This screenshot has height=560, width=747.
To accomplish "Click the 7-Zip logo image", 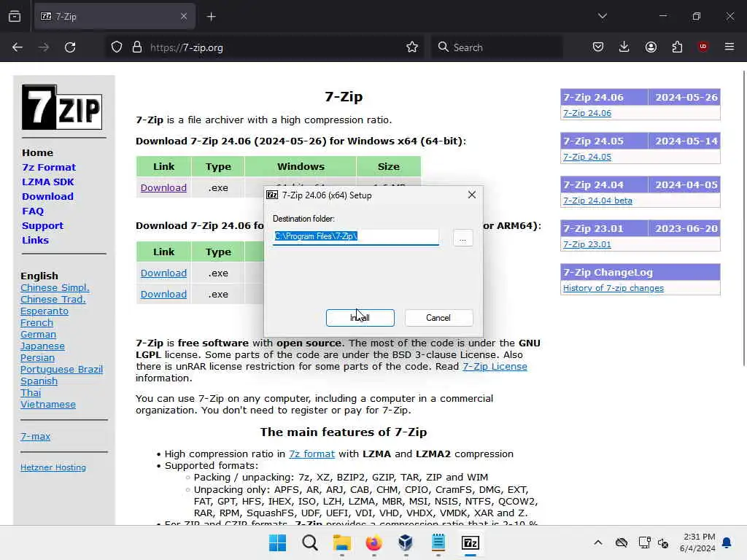I will [62, 107].
